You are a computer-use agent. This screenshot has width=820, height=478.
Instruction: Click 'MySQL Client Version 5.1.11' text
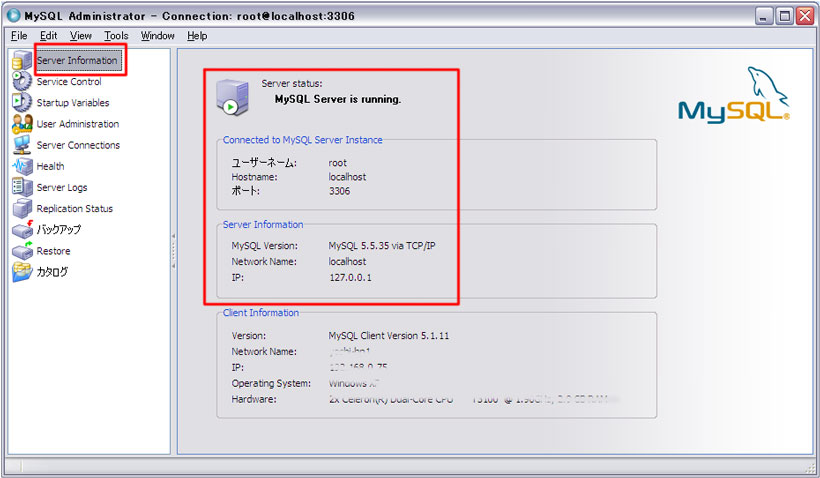pyautogui.click(x=389, y=336)
